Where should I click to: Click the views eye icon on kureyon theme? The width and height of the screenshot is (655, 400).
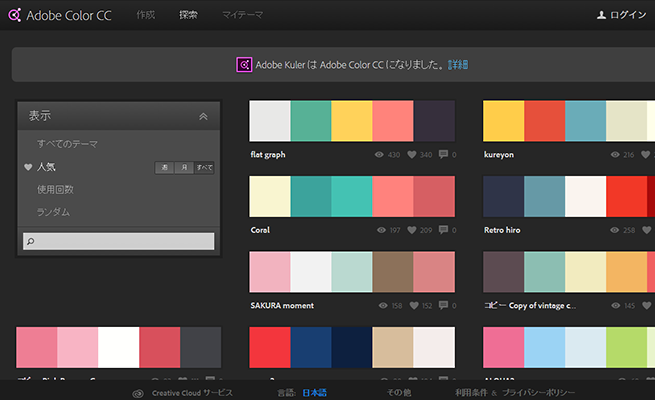click(613, 155)
